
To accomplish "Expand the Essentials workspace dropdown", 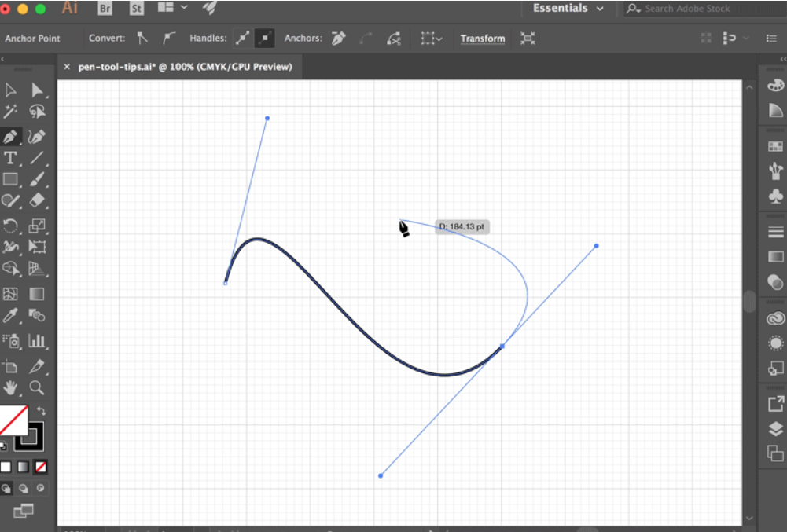I will click(568, 9).
